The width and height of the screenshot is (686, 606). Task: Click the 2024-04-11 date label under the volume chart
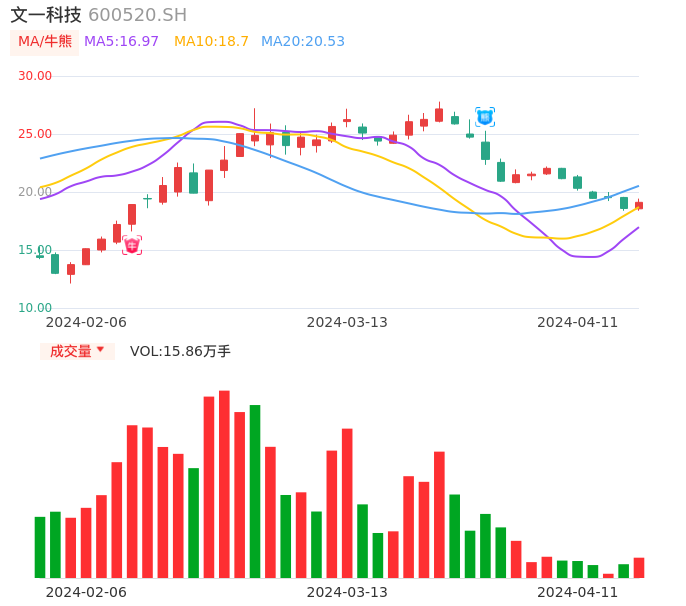pos(577,592)
